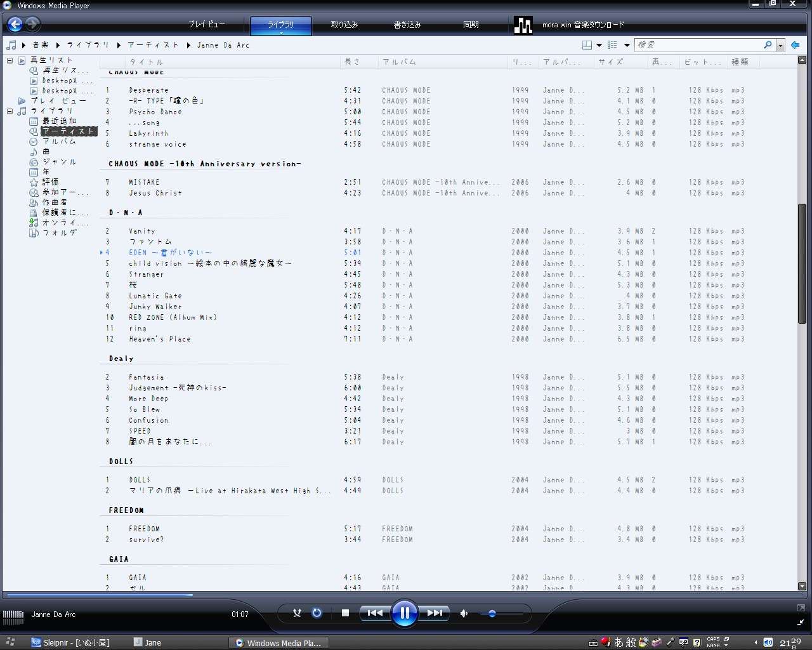Mute the player volume

click(x=464, y=613)
